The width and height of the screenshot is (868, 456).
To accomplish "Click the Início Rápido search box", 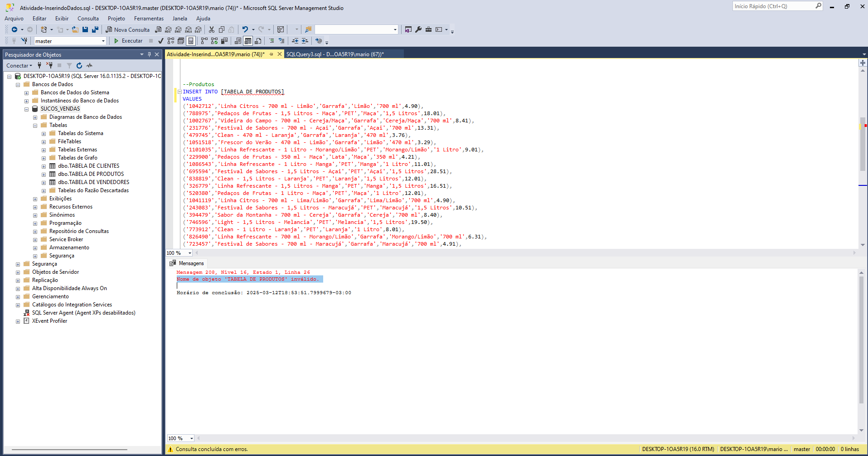I will pyautogui.click(x=777, y=6).
